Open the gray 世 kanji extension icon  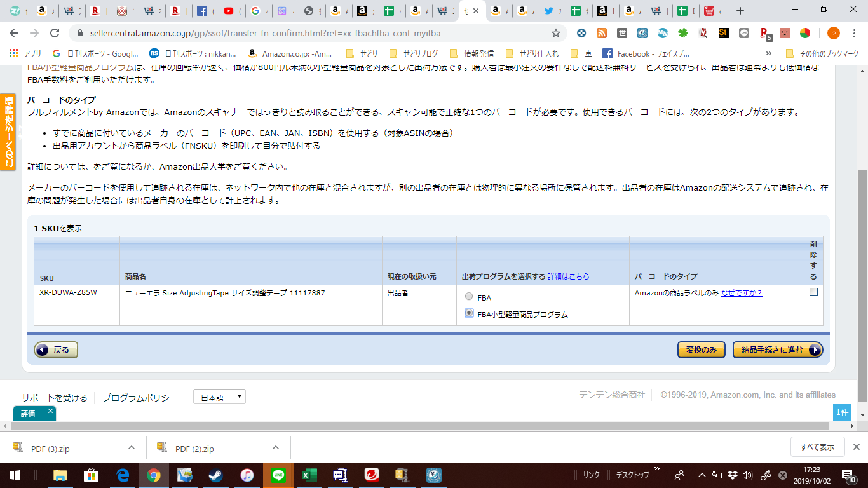pyautogui.click(x=622, y=33)
